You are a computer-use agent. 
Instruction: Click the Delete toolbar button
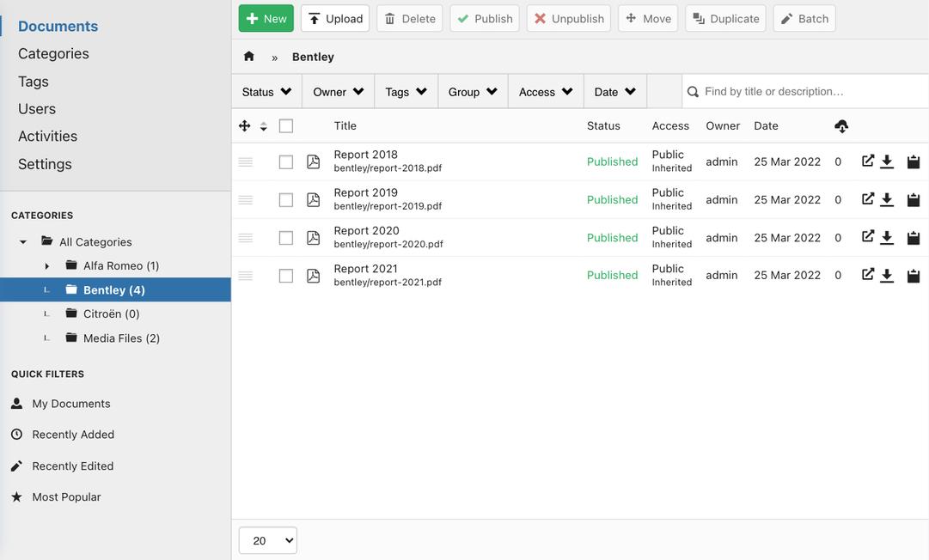pyautogui.click(x=409, y=18)
